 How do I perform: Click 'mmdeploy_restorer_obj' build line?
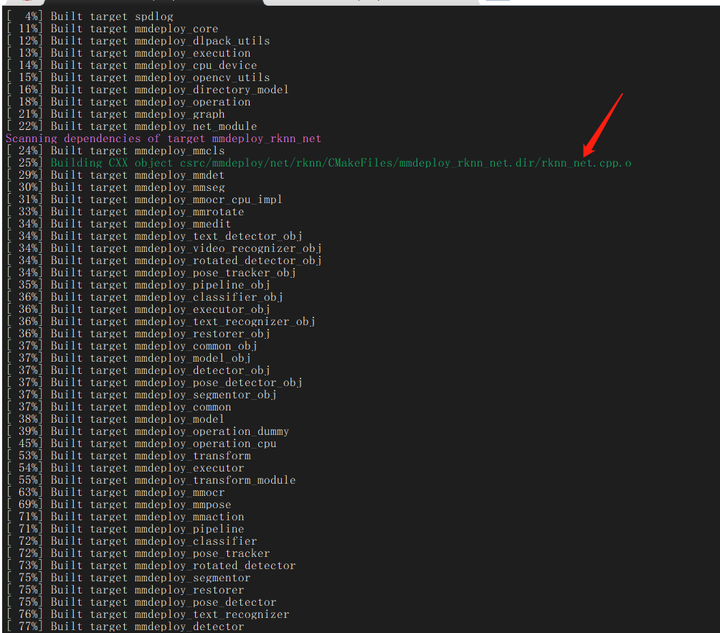coord(139,333)
